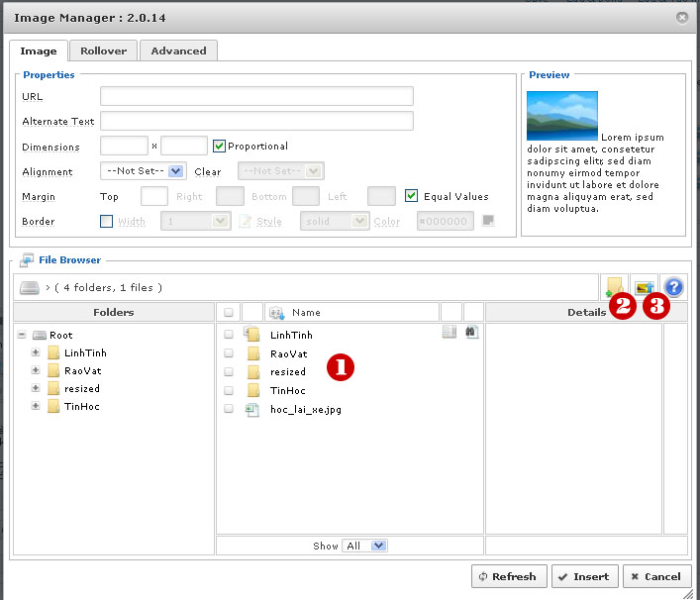Click the URL input field
Viewport: 700px width, 600px height.
coord(256,96)
